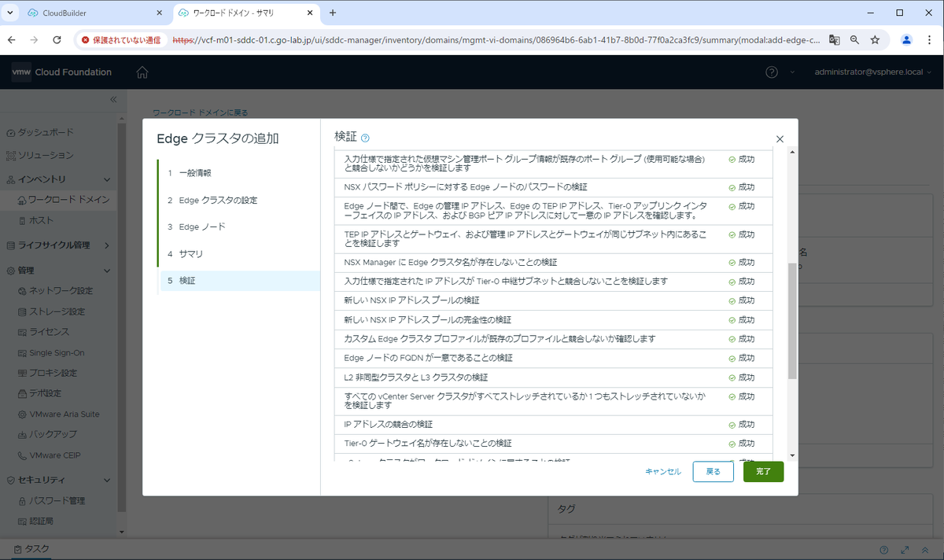Screen dimensions: 944x560
Task: Select wizard step 5 検証
Action: [239, 280]
